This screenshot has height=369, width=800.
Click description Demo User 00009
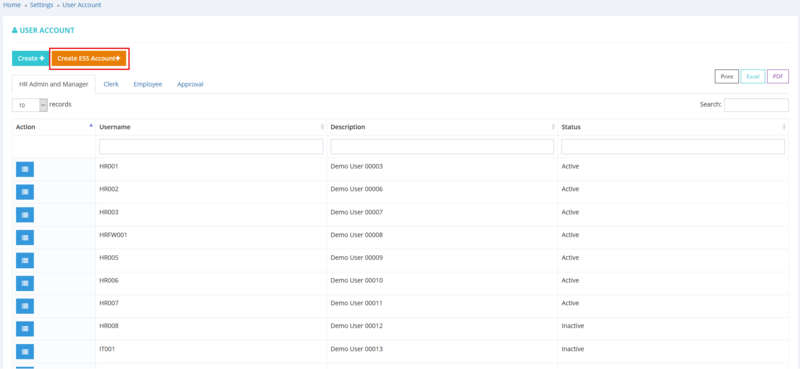(x=357, y=258)
